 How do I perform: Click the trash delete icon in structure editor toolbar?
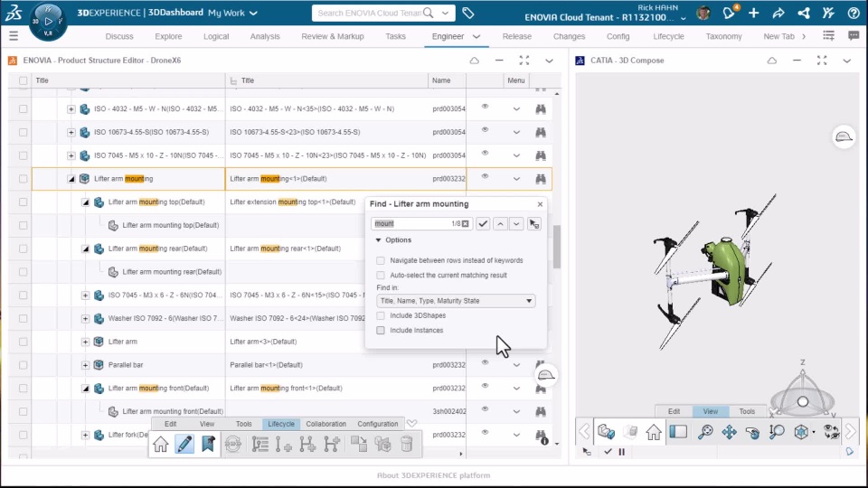point(406,444)
